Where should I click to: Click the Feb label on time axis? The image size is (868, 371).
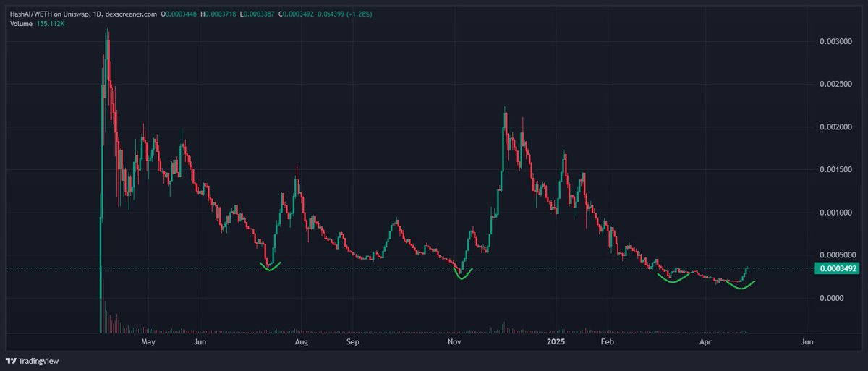[607, 341]
